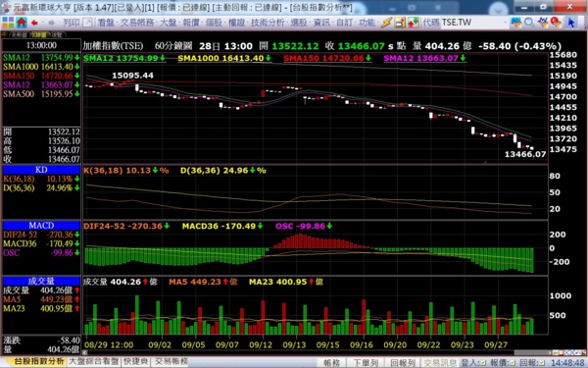Click the red home icon in toolbar
The height and width of the screenshot is (368, 588).
point(22,23)
